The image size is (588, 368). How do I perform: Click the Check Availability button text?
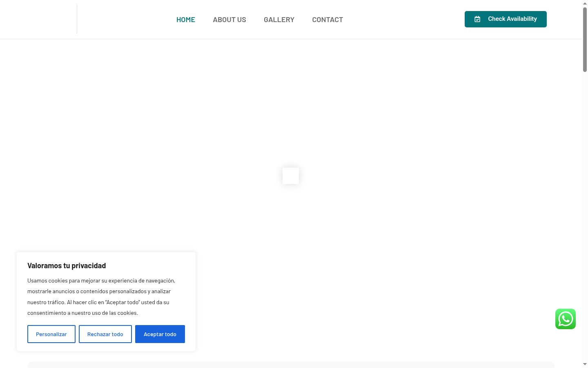(x=512, y=19)
